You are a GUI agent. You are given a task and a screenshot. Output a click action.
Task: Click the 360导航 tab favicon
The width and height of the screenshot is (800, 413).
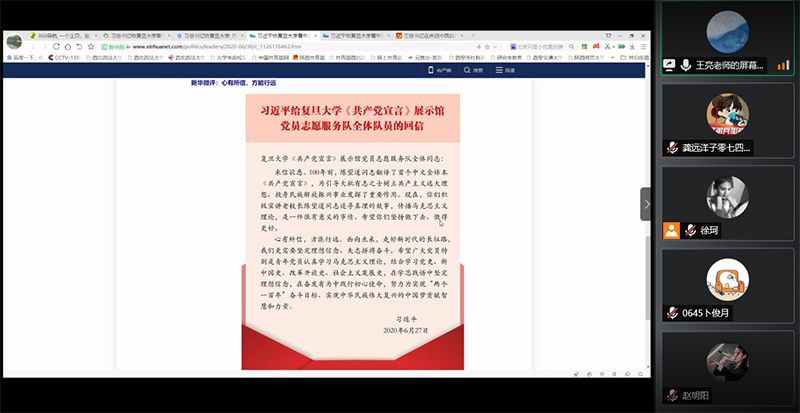pos(33,34)
